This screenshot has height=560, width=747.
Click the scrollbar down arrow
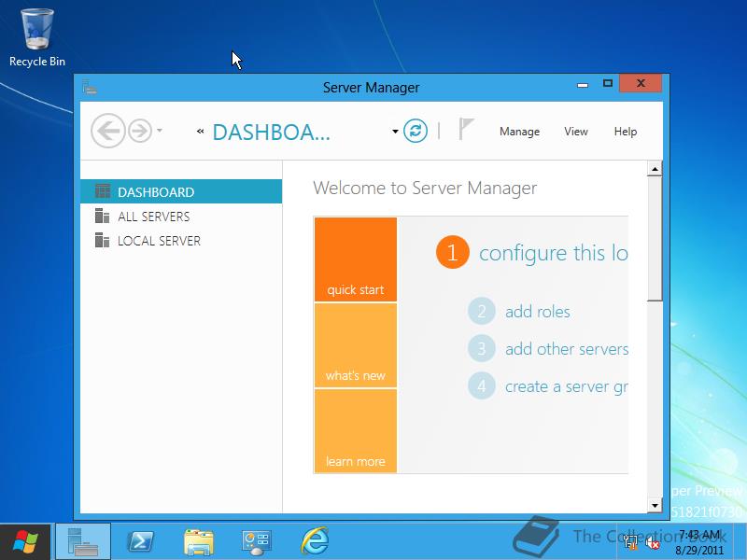[x=655, y=505]
